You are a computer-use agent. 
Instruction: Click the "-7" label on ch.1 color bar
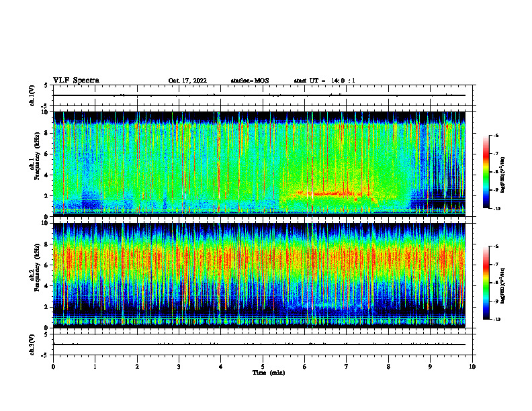pos(496,154)
